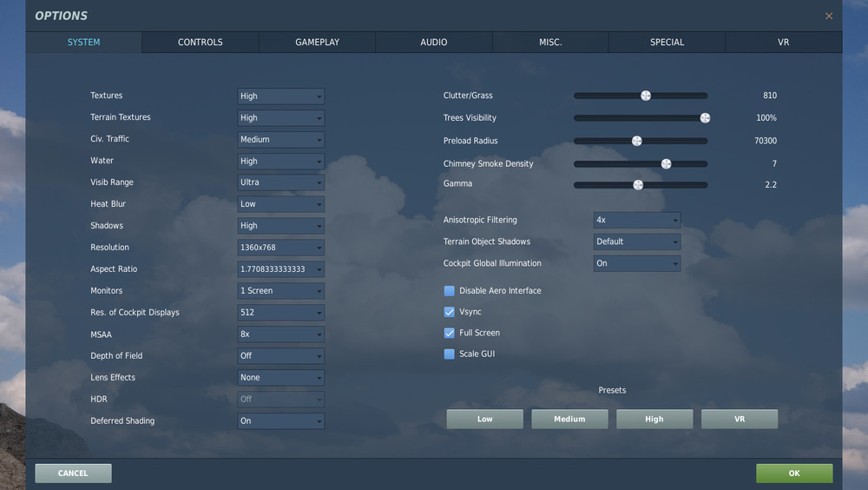Open the SPECIAL tab
Image resolution: width=868 pixels, height=490 pixels.
(667, 42)
